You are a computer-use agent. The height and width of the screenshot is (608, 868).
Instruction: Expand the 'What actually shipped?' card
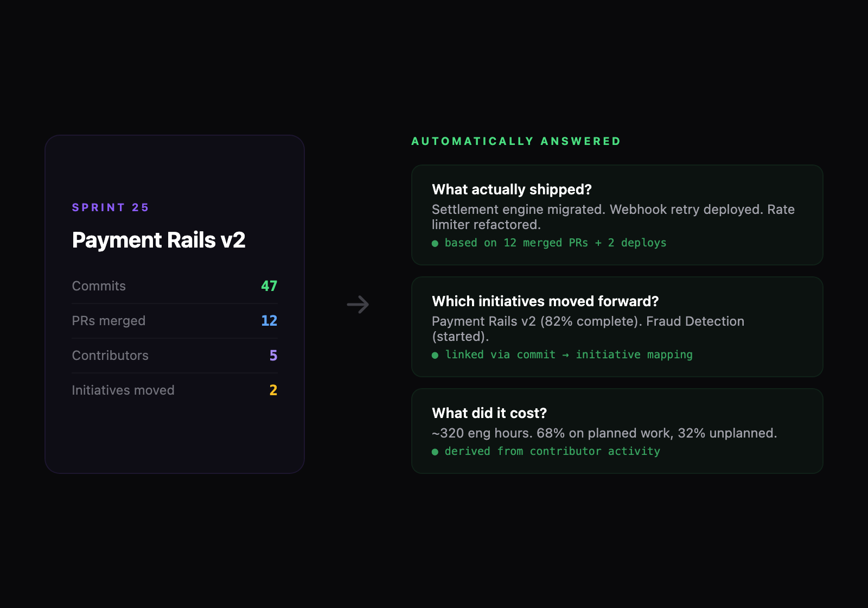click(x=617, y=215)
